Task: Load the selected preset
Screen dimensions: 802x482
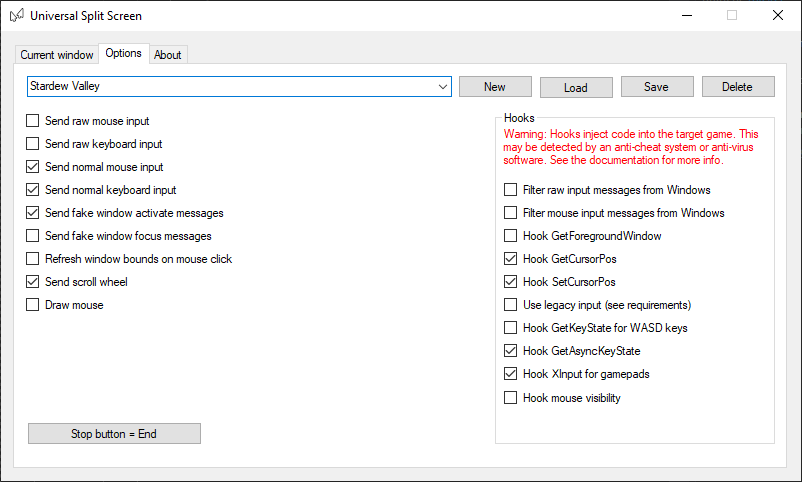Action: tap(576, 87)
